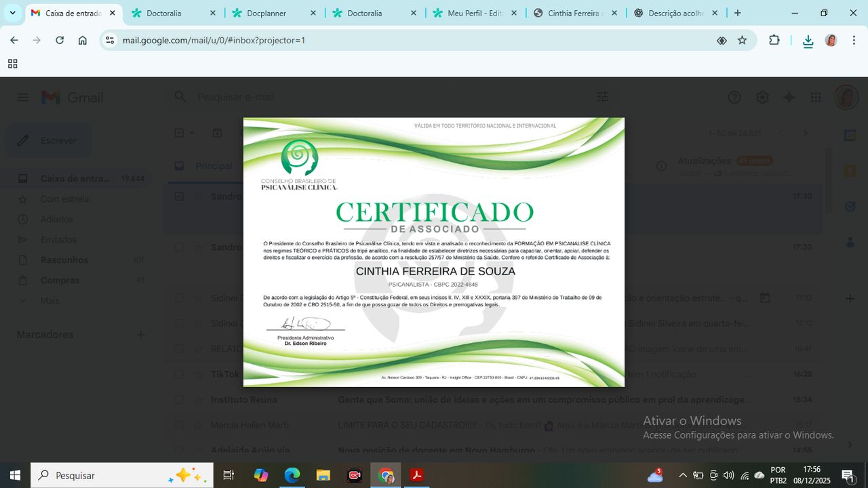Open Google apps grid icon

816,98
